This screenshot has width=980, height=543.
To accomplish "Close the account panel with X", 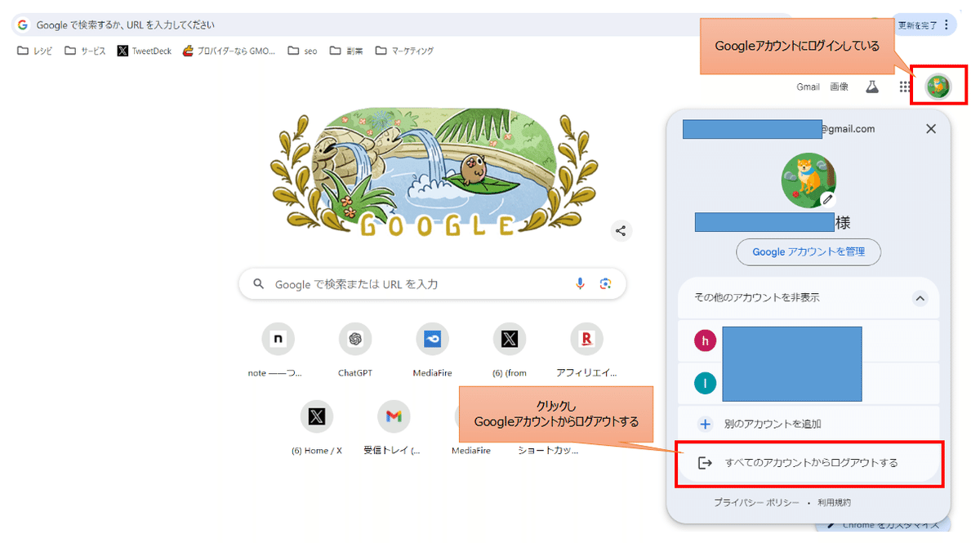I will coord(931,129).
